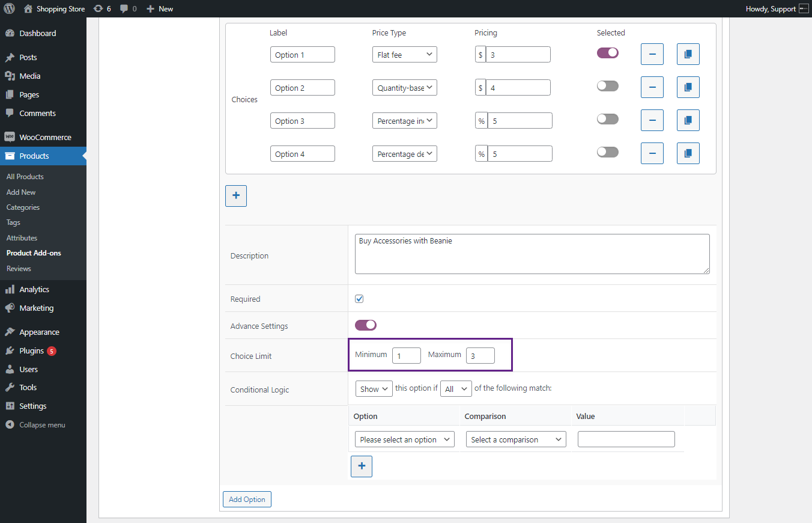Open the Comments menu label in sidebar

pyautogui.click(x=37, y=113)
